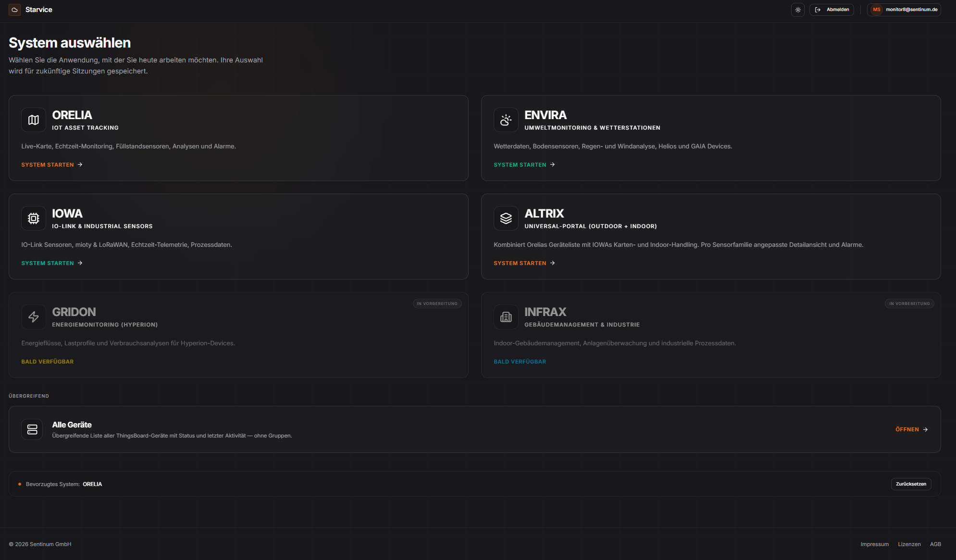Image resolution: width=956 pixels, height=560 pixels.
Task: Click the ENVIRA card title
Action: (x=546, y=115)
